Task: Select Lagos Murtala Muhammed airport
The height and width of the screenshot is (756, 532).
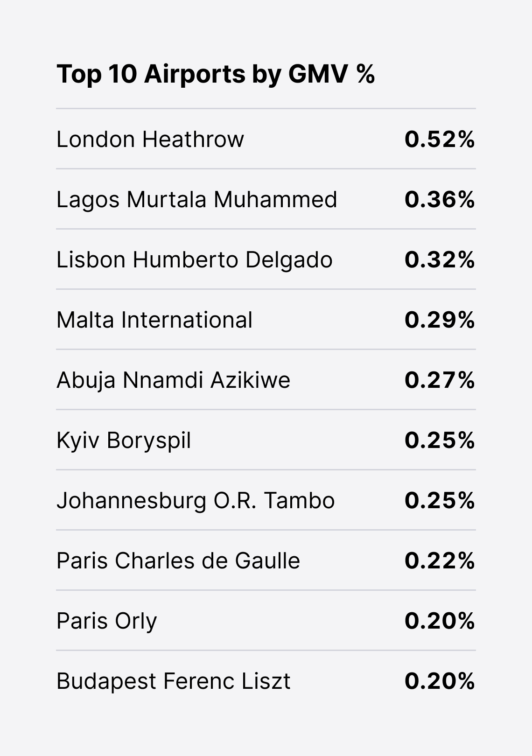Action: [x=196, y=200]
